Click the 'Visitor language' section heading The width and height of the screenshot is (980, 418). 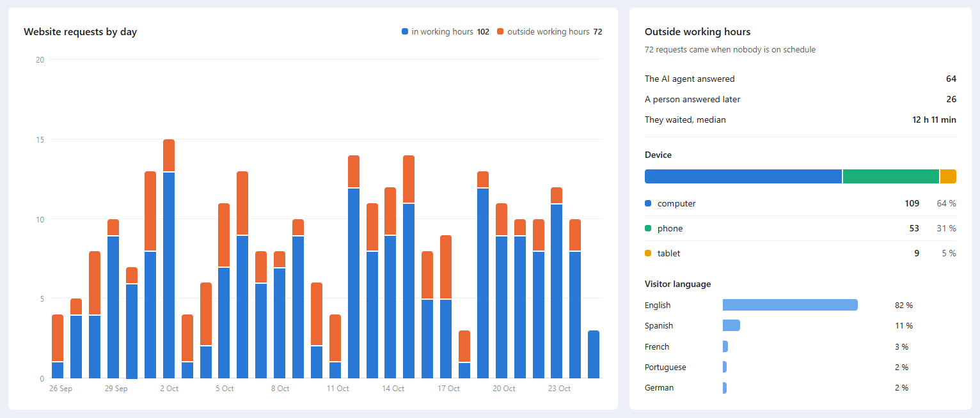coord(677,284)
